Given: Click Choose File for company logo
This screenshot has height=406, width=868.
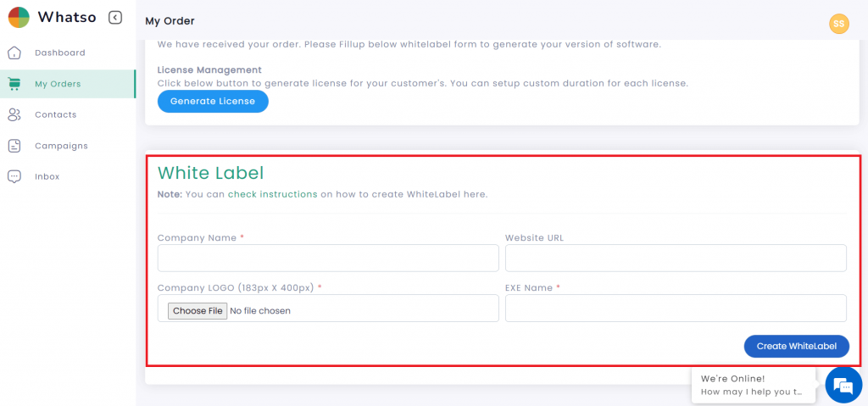Looking at the screenshot, I should tap(198, 311).
